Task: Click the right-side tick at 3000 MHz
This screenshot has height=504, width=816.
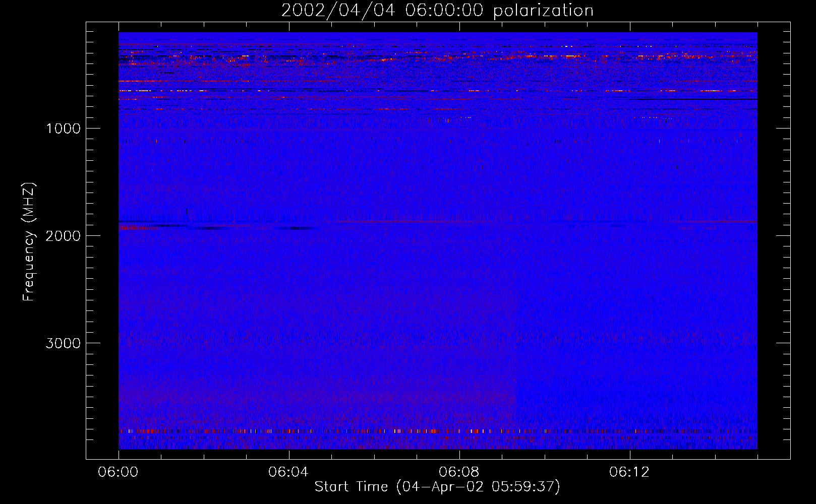Action: click(x=783, y=343)
